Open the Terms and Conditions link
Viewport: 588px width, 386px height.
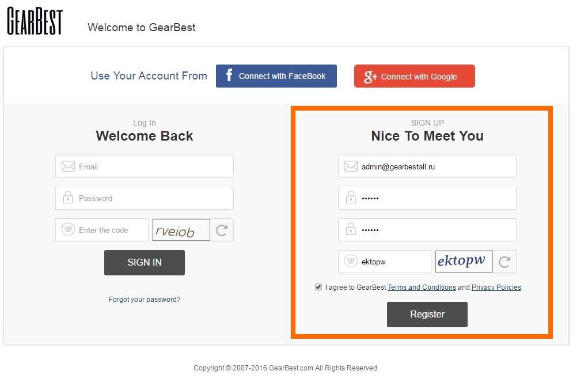422,287
